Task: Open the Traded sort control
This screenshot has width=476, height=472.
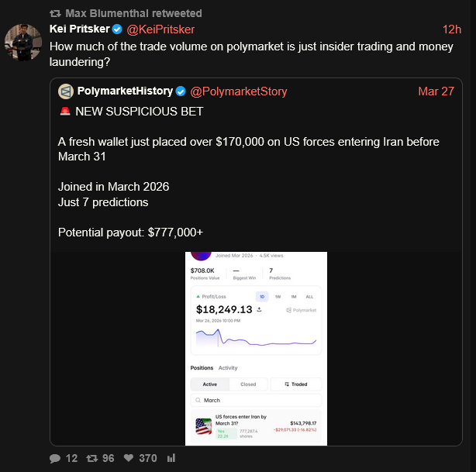Action: pyautogui.click(x=295, y=384)
